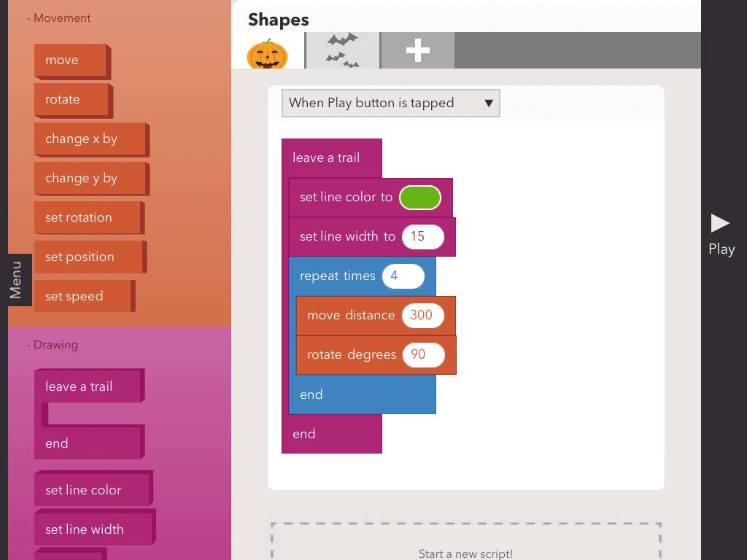Image resolution: width=747 pixels, height=560 pixels.
Task: Edit the line width value 15
Action: point(422,236)
